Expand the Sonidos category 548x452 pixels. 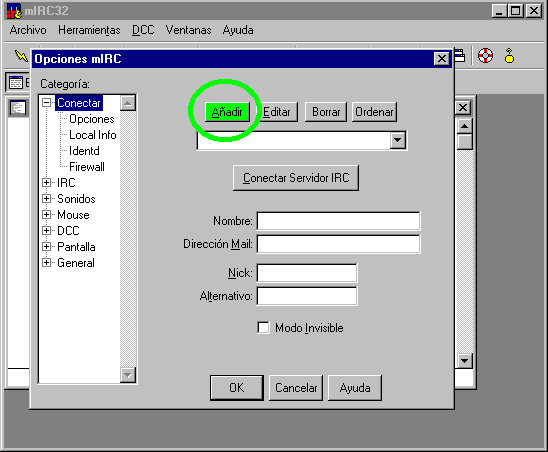(x=46, y=199)
